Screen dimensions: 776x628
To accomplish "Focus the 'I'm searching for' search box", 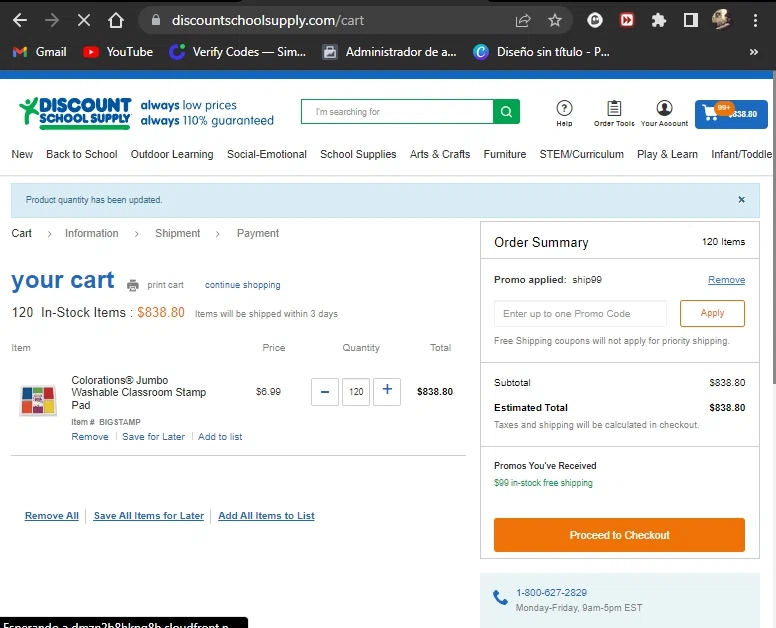I will coord(397,112).
